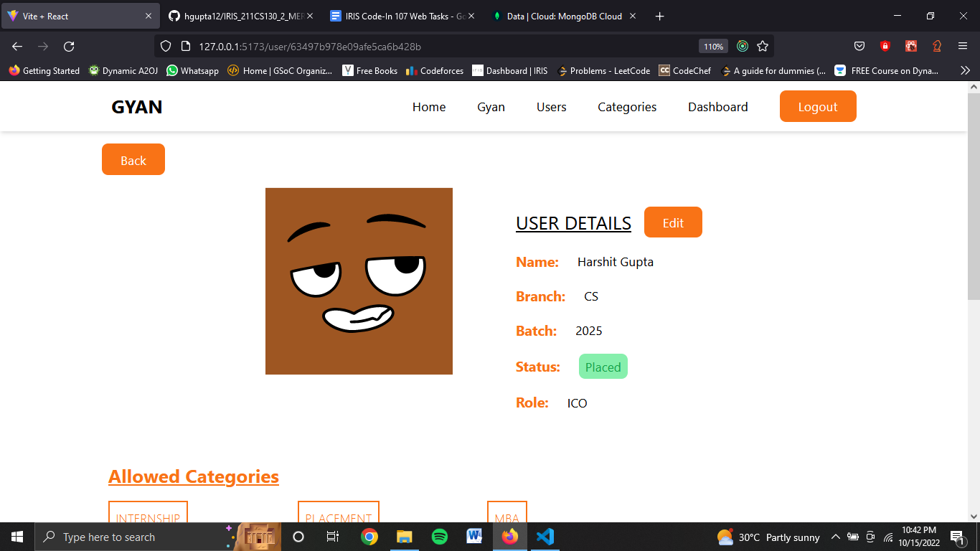Click the shield tracking protection icon

point(166,46)
